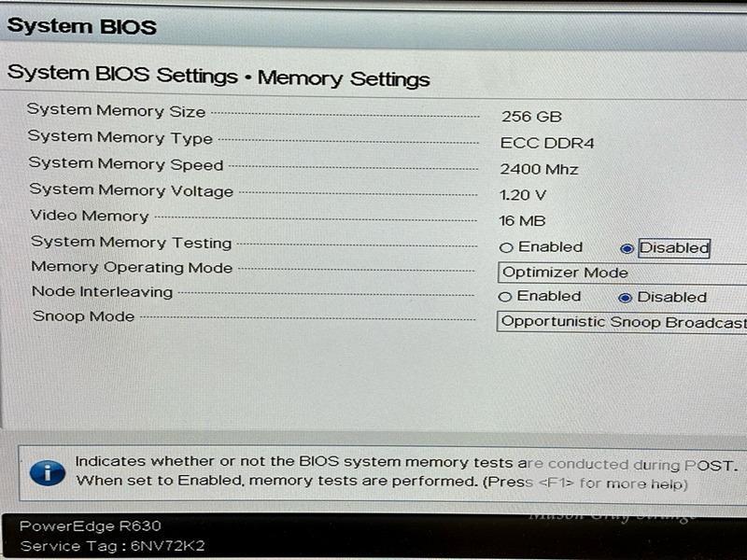The image size is (747, 560).
Task: Click the System Memory Speed label
Action: coord(125,164)
